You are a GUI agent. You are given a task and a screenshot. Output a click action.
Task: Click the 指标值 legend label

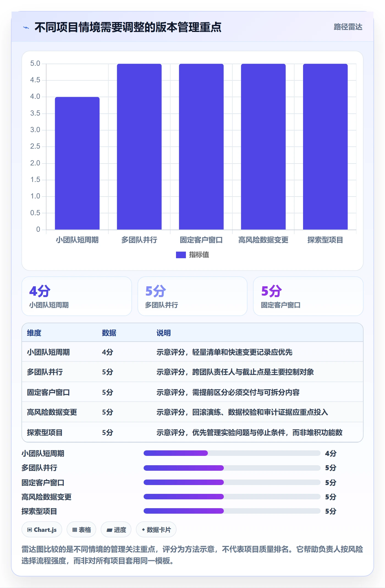point(199,255)
